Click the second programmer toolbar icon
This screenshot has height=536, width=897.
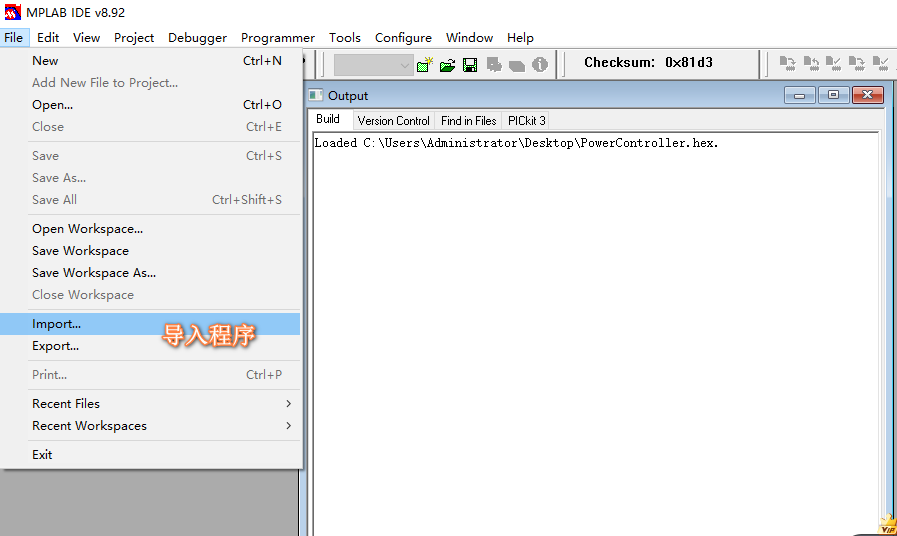[x=811, y=63]
